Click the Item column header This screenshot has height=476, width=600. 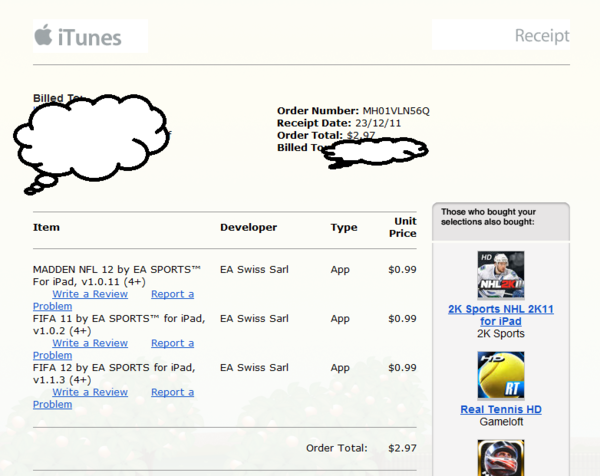(x=46, y=227)
